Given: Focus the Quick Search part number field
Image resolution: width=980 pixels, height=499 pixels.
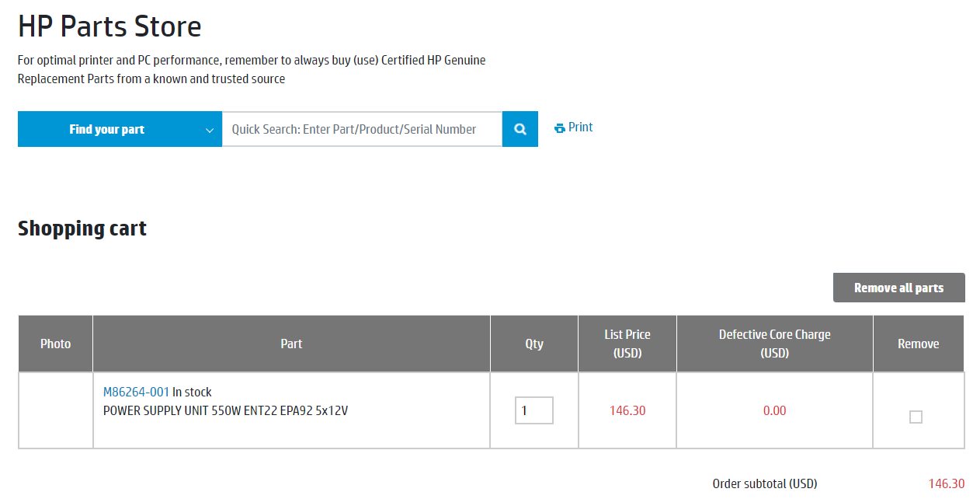Looking at the screenshot, I should point(362,129).
